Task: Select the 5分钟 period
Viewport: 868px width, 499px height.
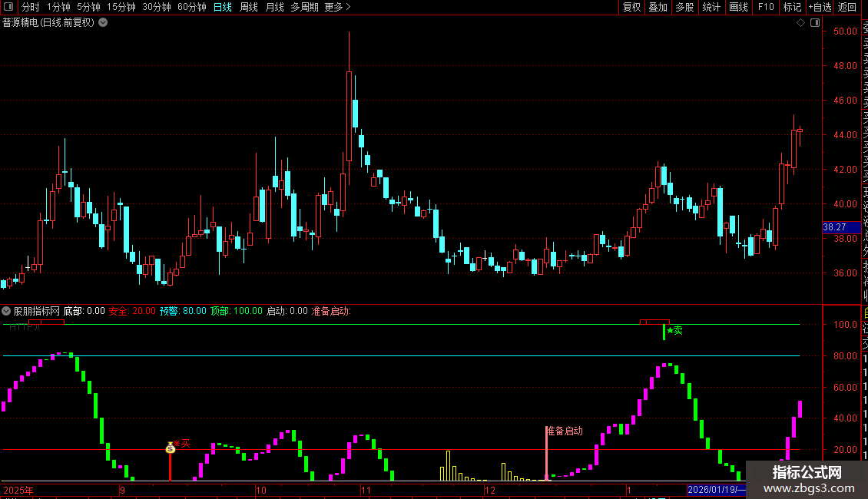Action: [x=88, y=7]
